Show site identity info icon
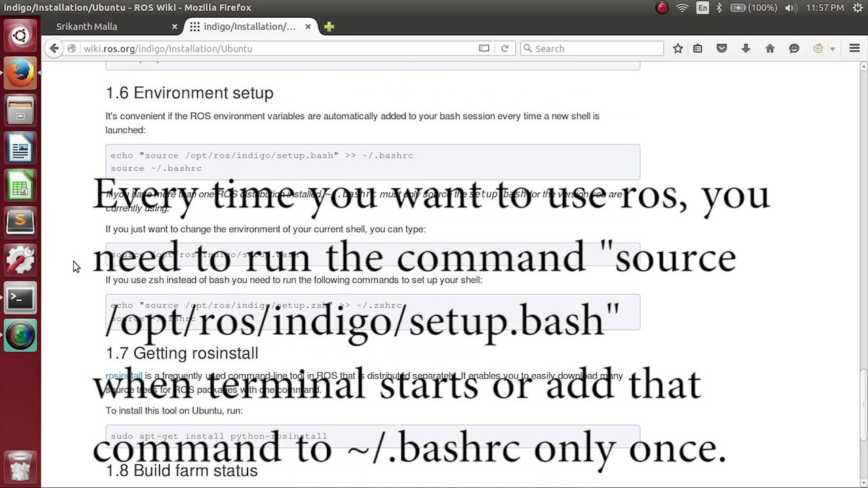868x488 pixels. (x=71, y=48)
